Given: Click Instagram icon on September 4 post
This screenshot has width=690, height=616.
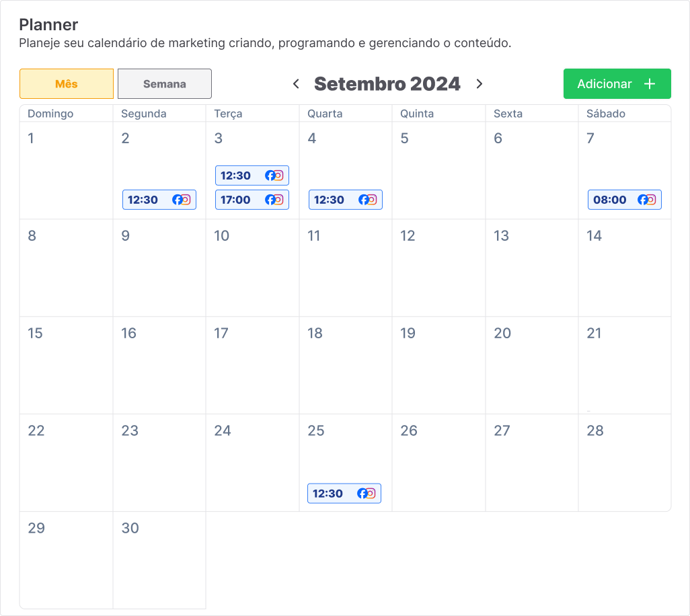Looking at the screenshot, I should pos(371,200).
